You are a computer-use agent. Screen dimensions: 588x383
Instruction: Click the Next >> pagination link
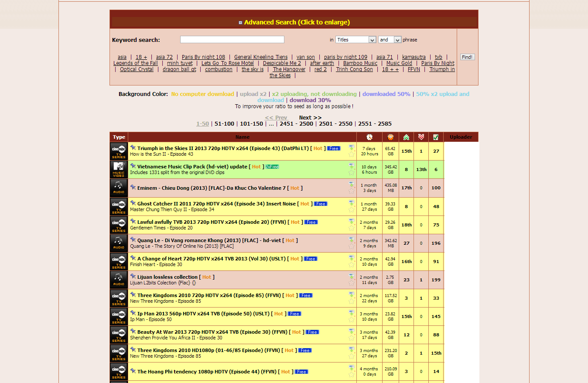(310, 117)
